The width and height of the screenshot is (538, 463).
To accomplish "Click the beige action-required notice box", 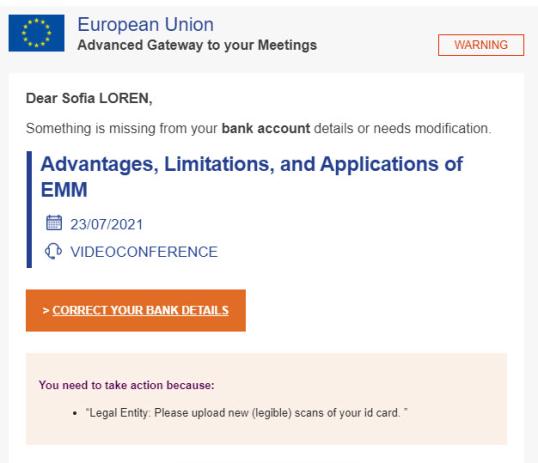I will [266, 399].
